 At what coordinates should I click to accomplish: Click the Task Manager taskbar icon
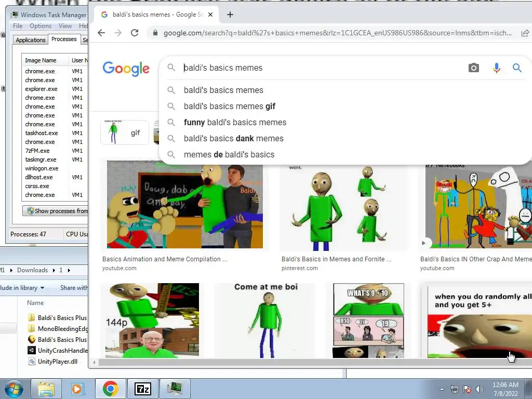pos(175,389)
